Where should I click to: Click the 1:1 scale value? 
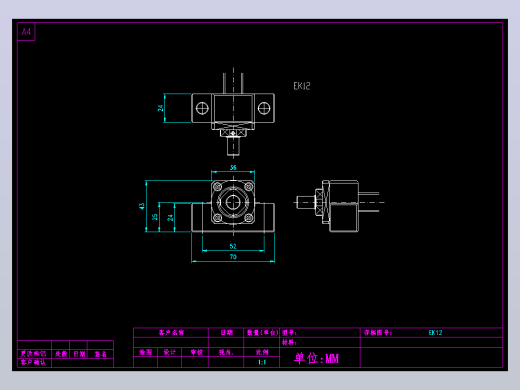click(x=262, y=362)
